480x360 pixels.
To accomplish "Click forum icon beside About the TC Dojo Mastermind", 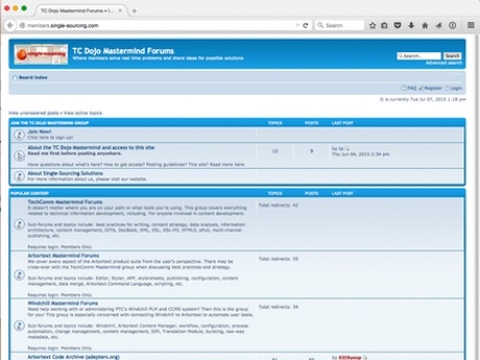I will 19,155.
